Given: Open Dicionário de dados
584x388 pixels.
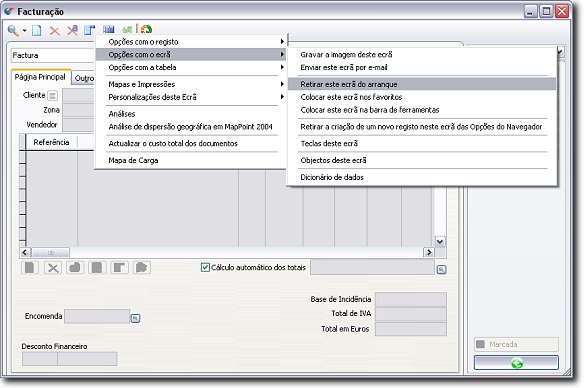Looking at the screenshot, I should click(422, 177).
